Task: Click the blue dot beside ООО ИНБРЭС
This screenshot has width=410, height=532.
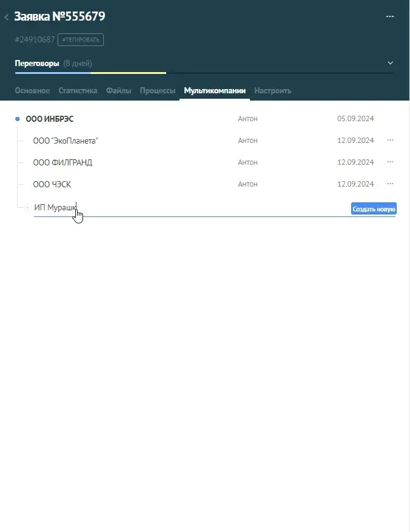Action: pos(18,119)
